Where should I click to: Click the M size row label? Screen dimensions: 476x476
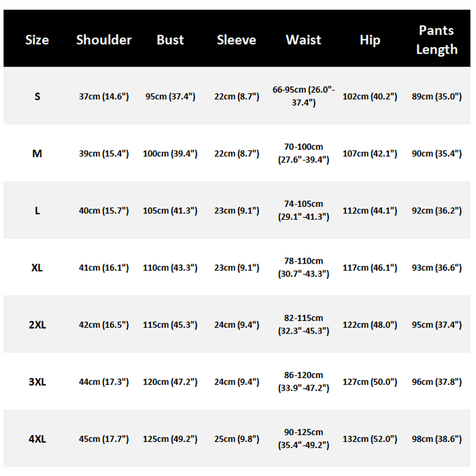point(37,154)
